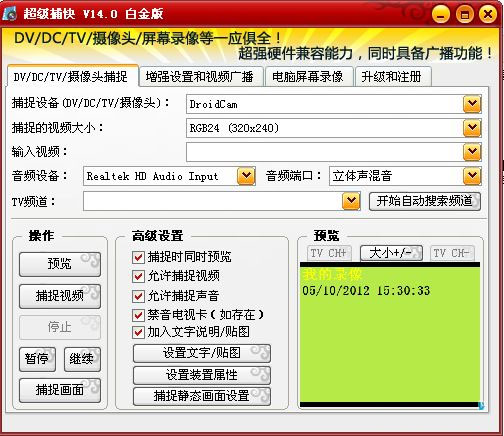Click the 05/10/2012 15:30:33 timestamp
The image size is (504, 436).
(x=366, y=290)
